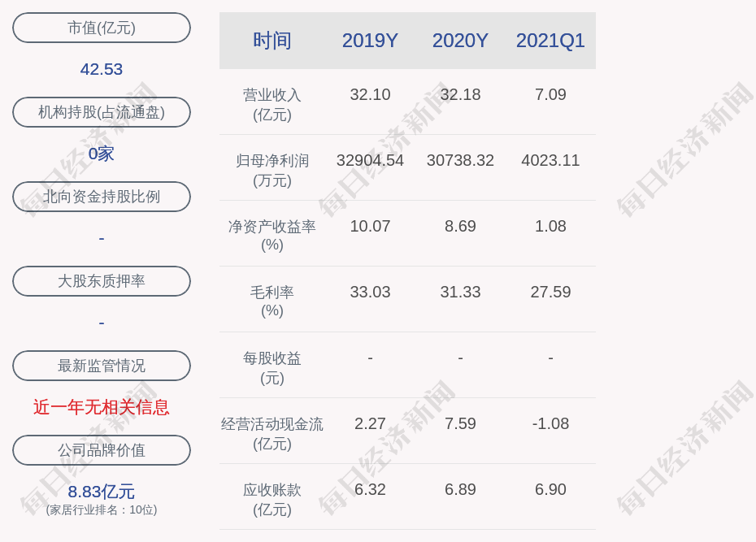The image size is (756, 542).
Task: Click the 大股东质押率 pill label
Action: pyautogui.click(x=102, y=281)
